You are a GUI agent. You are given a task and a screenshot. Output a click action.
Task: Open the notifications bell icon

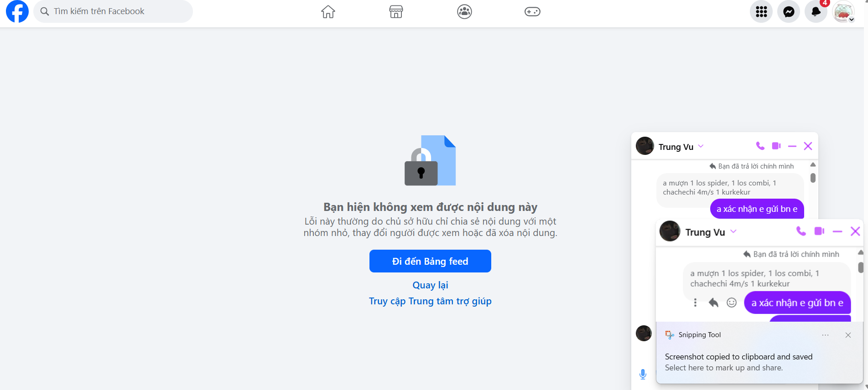[816, 11]
